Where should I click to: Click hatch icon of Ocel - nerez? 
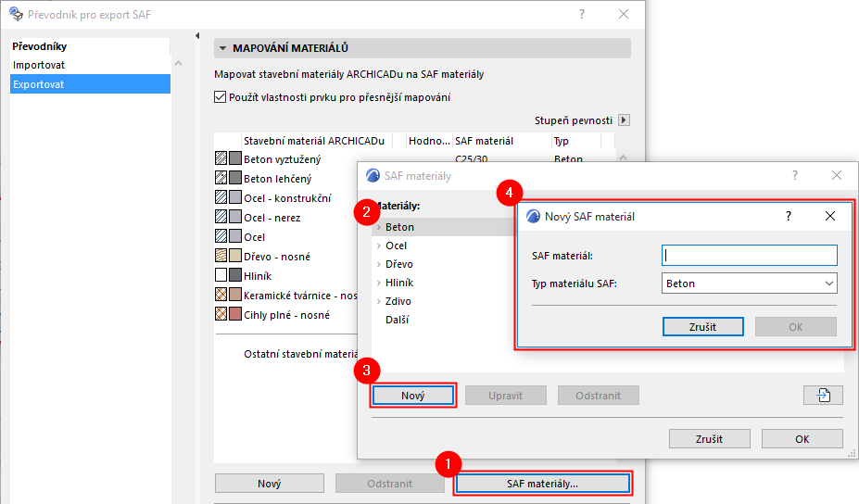click(221, 217)
